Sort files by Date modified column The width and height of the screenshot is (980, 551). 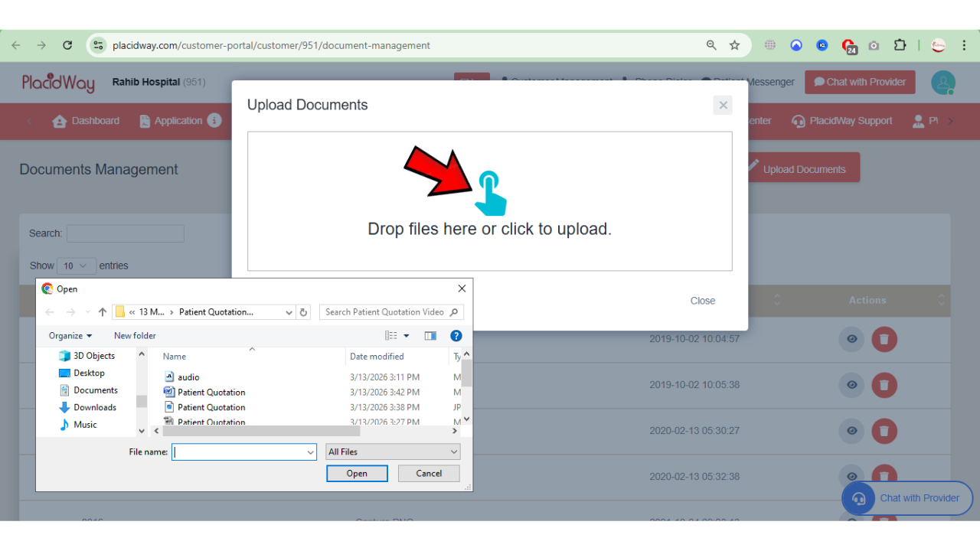point(375,356)
